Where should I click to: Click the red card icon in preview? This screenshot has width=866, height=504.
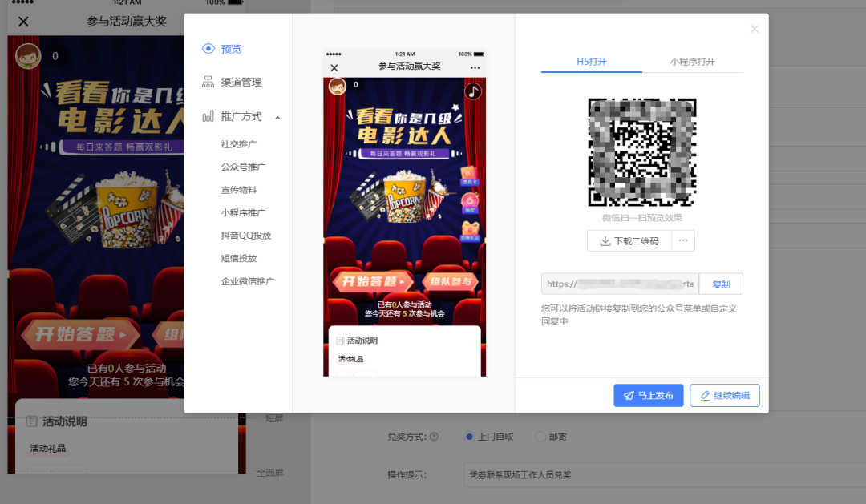(x=469, y=175)
